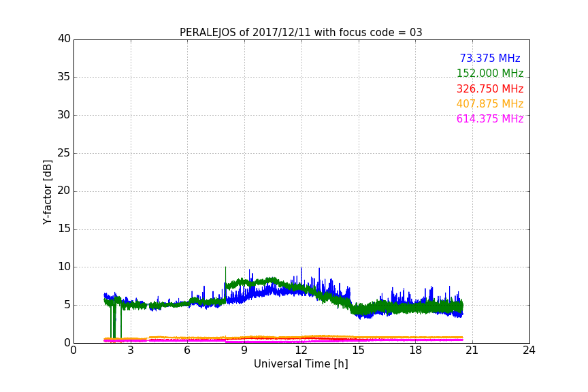The image size is (588, 392).
Task: Click the y-axis tick label 35
Action: point(64,77)
